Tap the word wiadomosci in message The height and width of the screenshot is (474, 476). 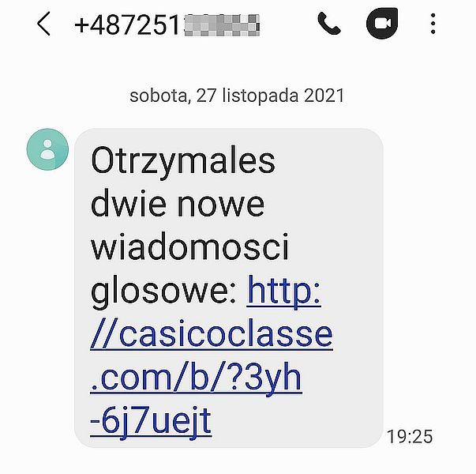coord(189,247)
